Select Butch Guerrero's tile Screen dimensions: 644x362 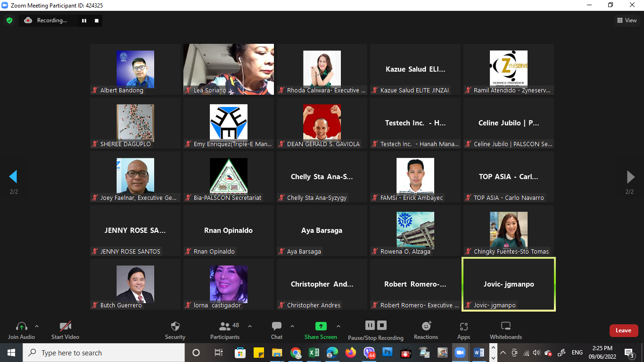coord(135,284)
